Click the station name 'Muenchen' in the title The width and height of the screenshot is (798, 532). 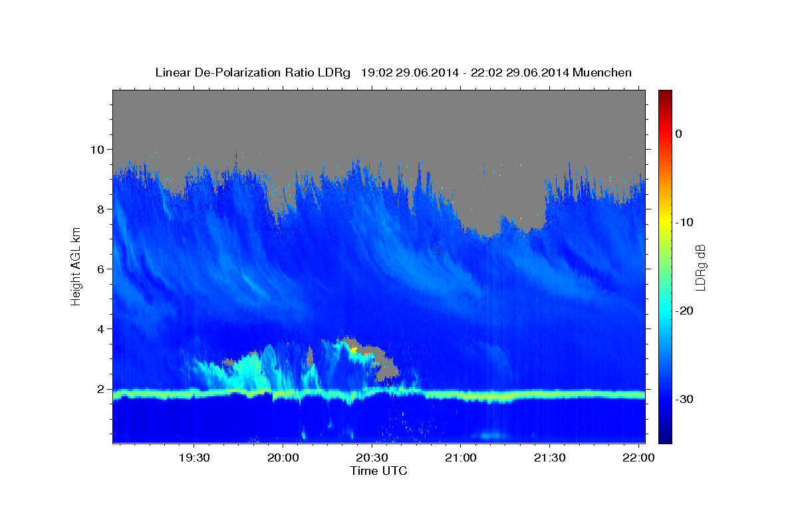tap(602, 72)
